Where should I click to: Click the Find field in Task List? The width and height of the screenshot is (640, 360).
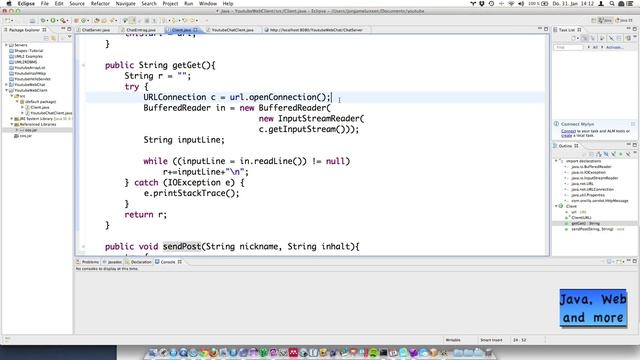[568, 47]
